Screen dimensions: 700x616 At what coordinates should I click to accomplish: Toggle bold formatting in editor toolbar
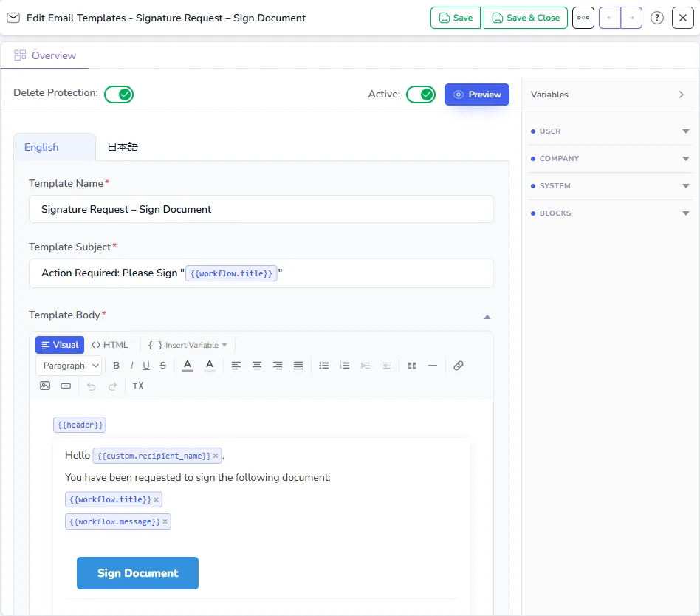click(116, 366)
